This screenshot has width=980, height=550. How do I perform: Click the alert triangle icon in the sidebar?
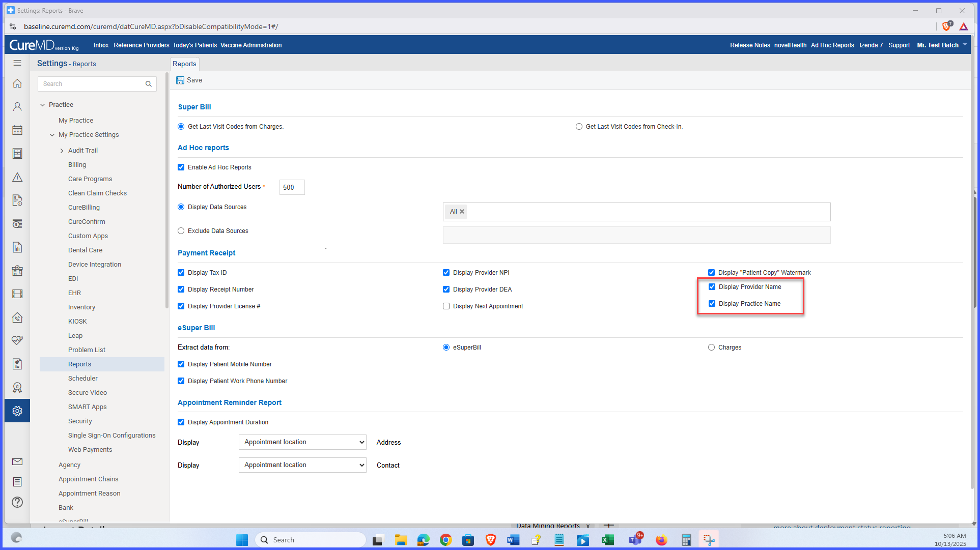point(17,177)
